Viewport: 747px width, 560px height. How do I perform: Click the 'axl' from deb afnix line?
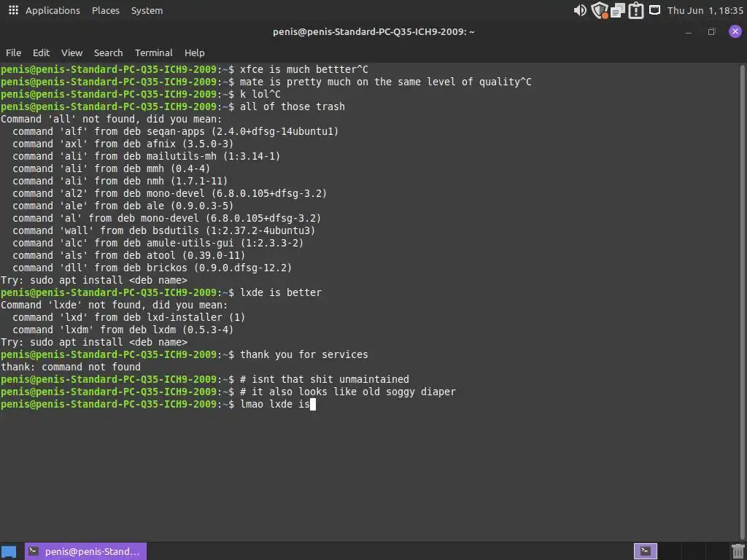[123, 144]
